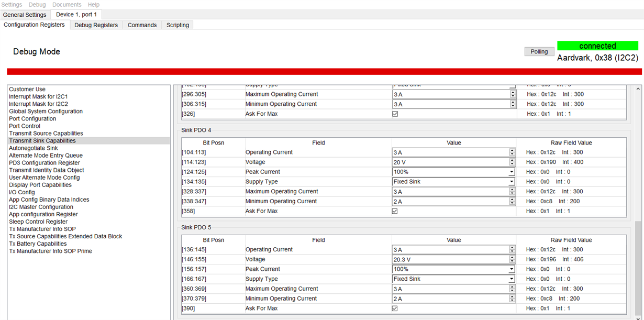This screenshot has width=644, height=320.
Task: Open the Debug menu
Action: (37, 4)
